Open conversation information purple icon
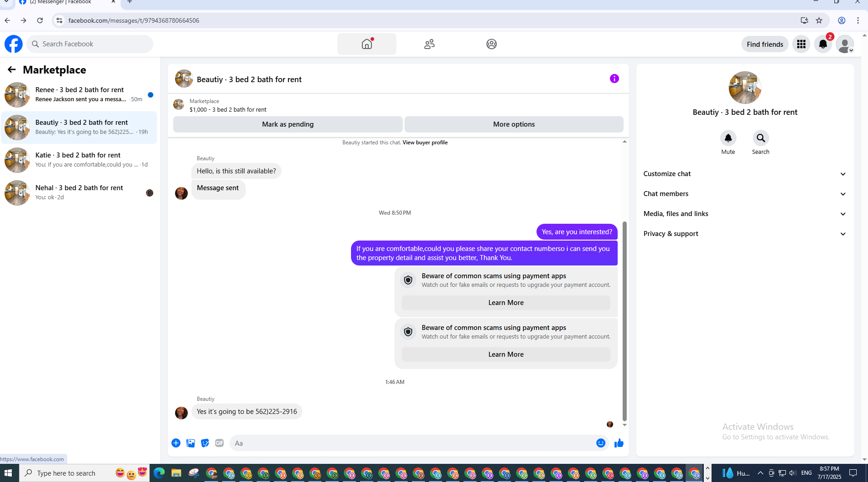 614,79
